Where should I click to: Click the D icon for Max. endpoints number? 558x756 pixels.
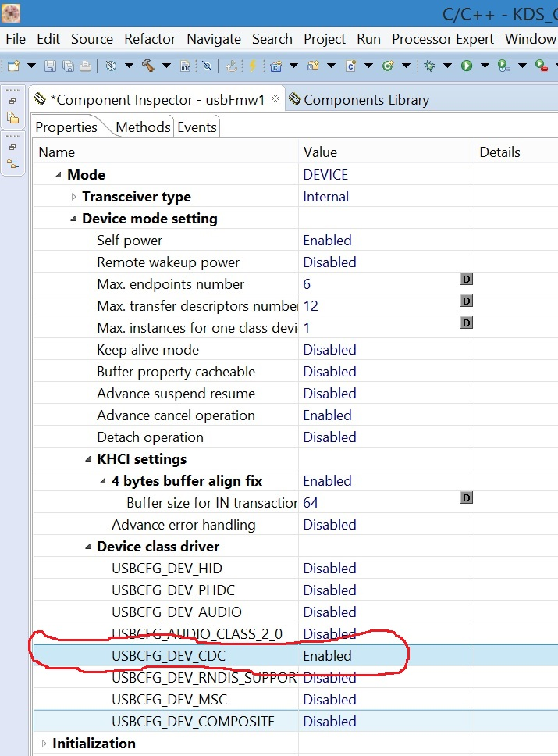click(x=467, y=279)
